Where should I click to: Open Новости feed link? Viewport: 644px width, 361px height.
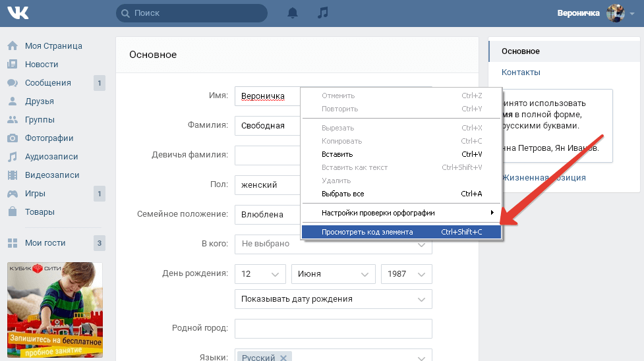[x=42, y=65]
